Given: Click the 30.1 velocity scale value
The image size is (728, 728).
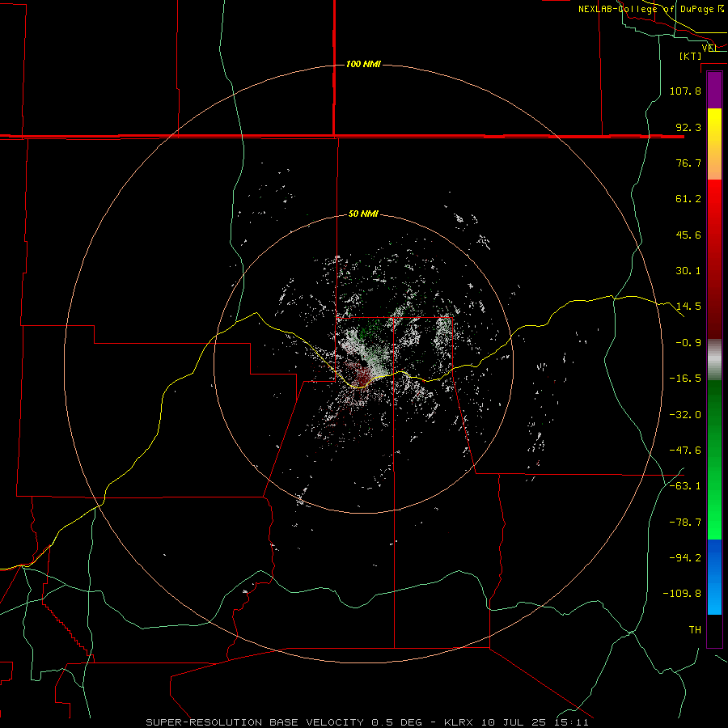Looking at the screenshot, I should (x=688, y=271).
